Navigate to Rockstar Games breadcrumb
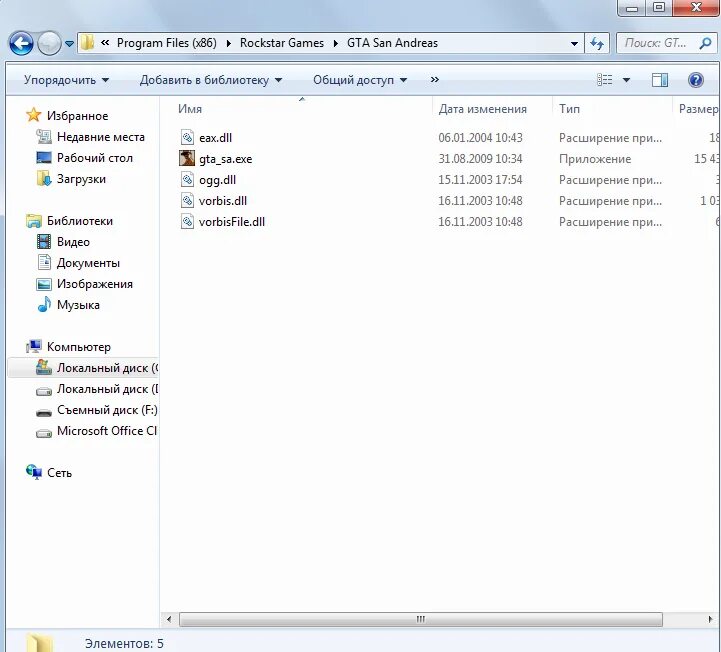 (281, 43)
